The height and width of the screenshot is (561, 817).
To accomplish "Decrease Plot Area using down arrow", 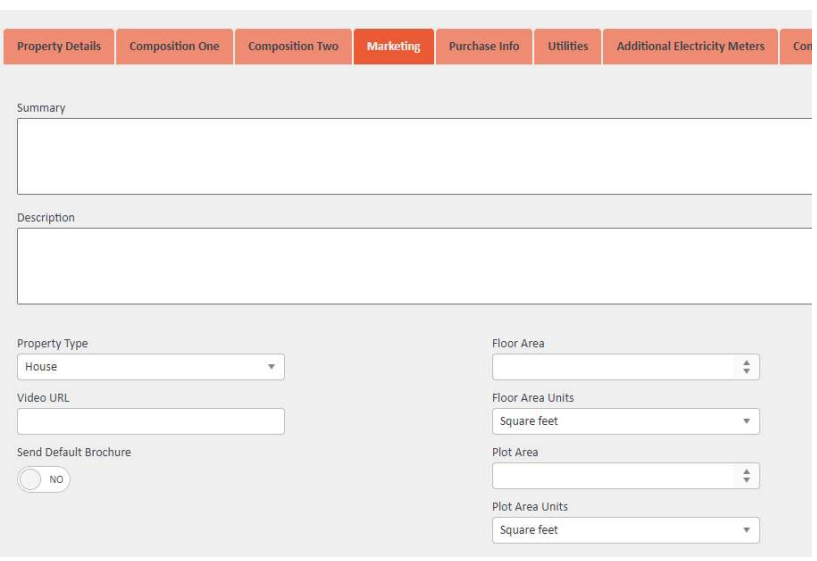I will 745,480.
